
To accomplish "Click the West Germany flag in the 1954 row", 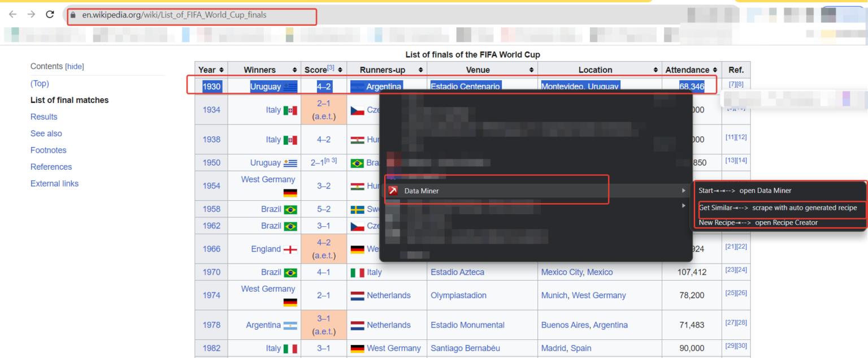I will coord(290,192).
